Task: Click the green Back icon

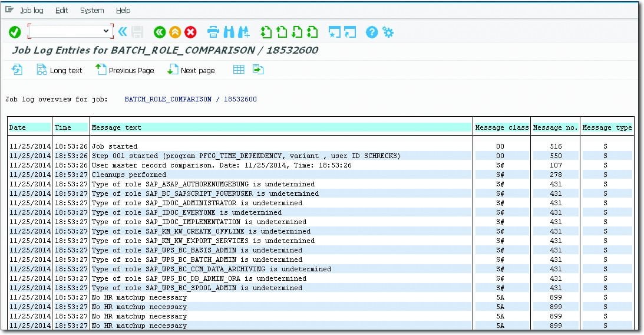Action: click(x=160, y=32)
